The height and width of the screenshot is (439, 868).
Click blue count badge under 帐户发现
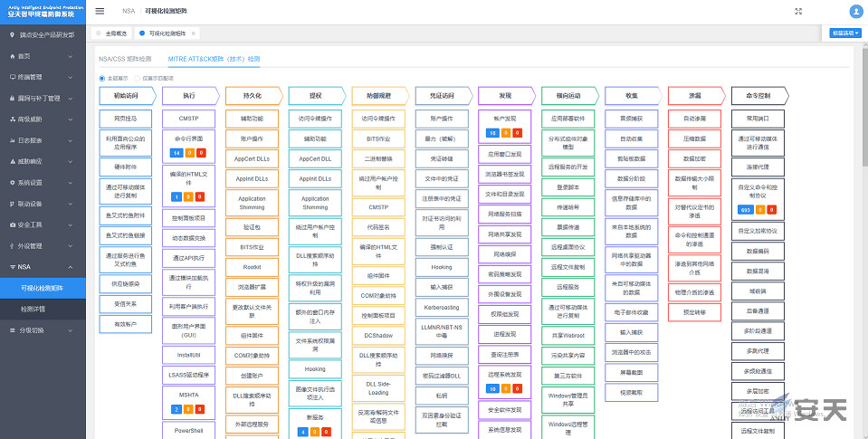coord(491,133)
